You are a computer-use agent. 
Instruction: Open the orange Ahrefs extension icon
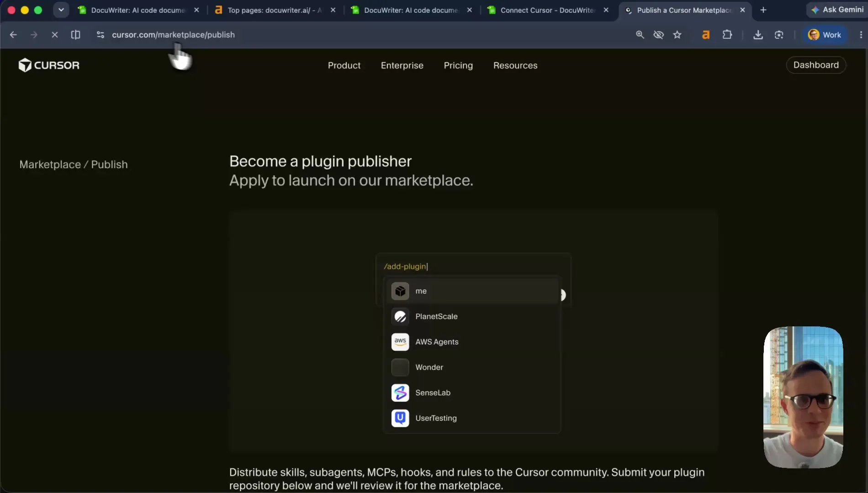pyautogui.click(x=706, y=35)
